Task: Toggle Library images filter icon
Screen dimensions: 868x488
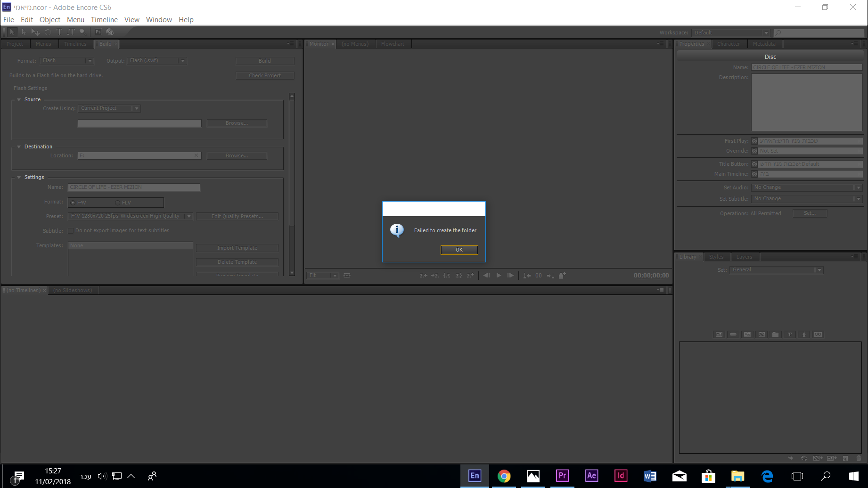Action: (747, 334)
